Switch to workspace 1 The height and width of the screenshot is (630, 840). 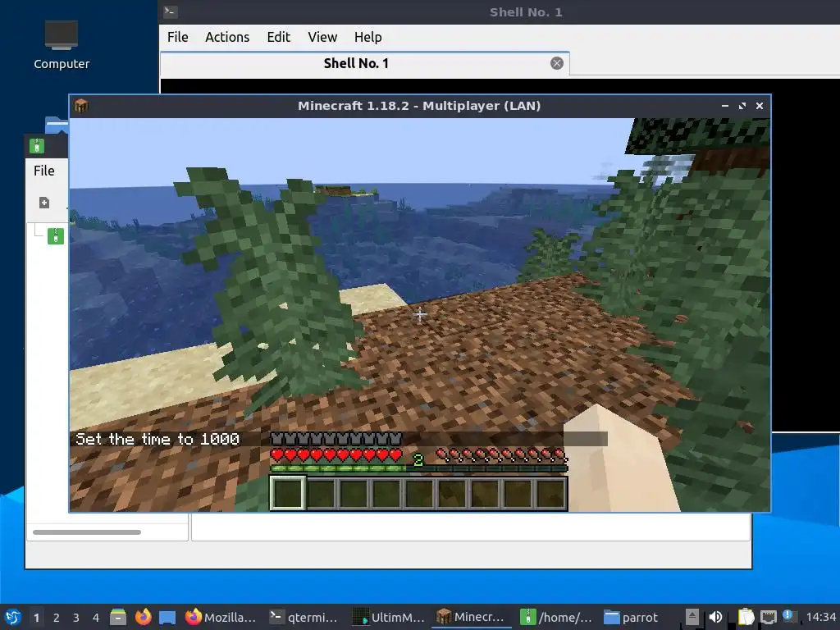tap(36, 618)
